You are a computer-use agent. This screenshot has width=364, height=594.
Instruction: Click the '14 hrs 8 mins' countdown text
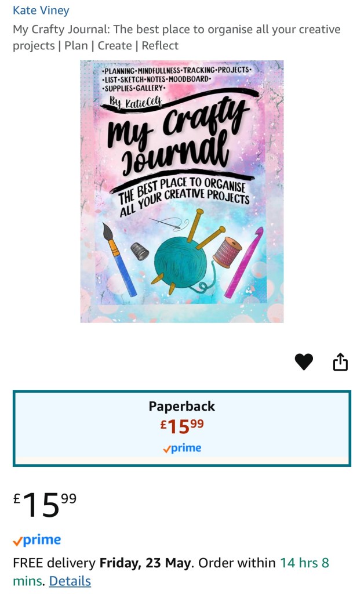click(x=171, y=571)
